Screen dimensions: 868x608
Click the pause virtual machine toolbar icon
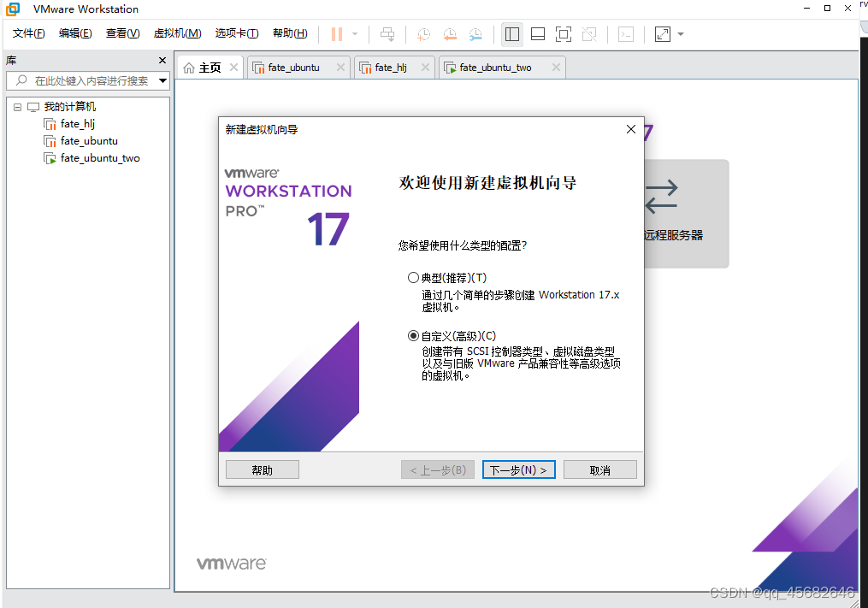tap(336, 34)
